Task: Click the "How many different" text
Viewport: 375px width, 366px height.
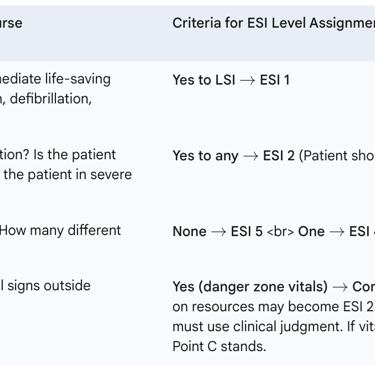Action: click(60, 230)
